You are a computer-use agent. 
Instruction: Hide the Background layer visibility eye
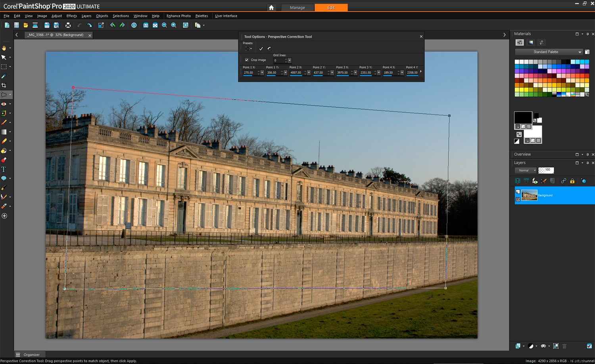point(518,199)
